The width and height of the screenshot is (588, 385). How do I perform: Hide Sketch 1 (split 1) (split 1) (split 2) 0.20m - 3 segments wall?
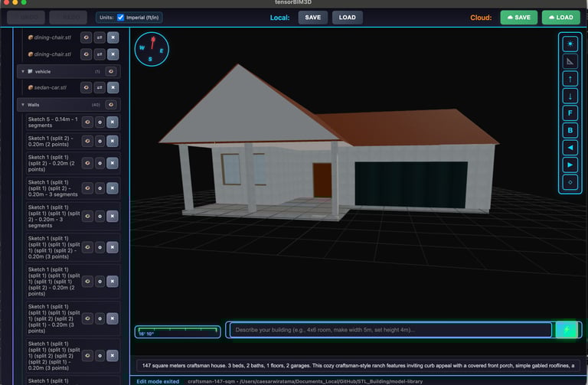click(87, 188)
